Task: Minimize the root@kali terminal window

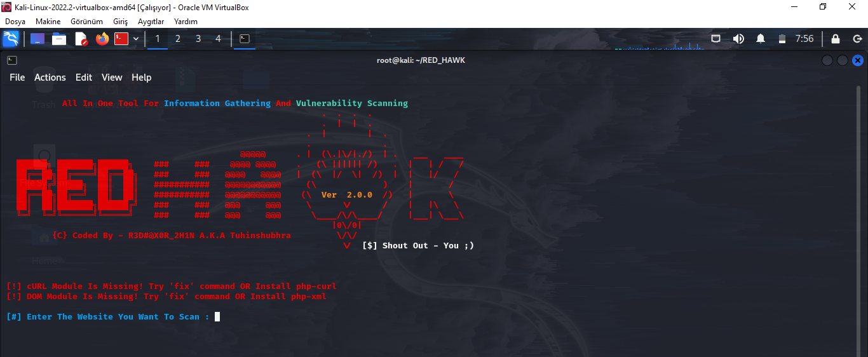Action: (827, 60)
